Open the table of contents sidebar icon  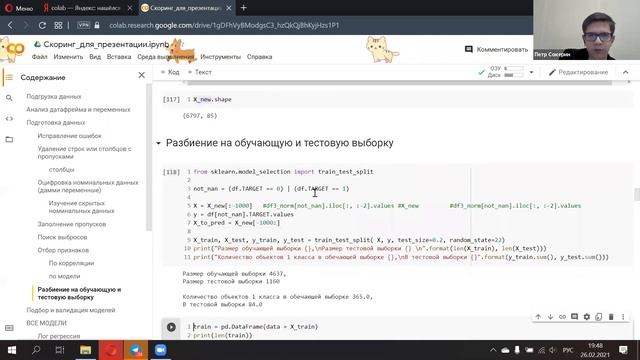point(9,77)
